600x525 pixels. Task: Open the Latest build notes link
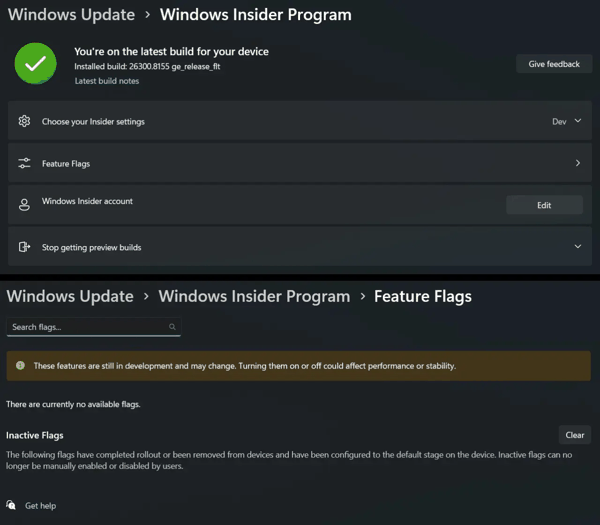107,81
